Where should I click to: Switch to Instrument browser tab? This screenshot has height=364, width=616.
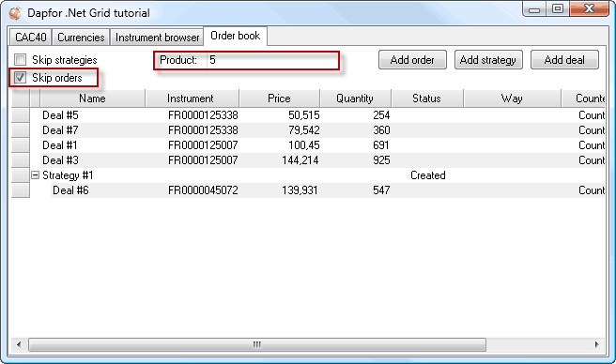(x=157, y=38)
